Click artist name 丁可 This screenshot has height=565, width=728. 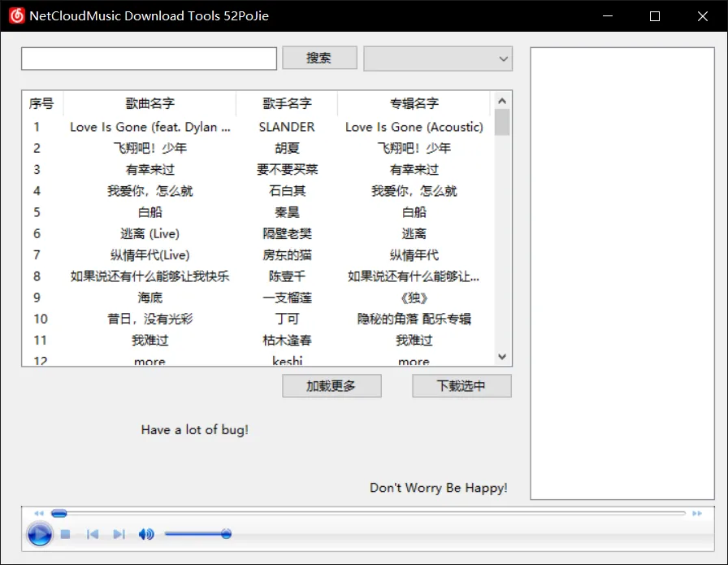click(x=287, y=319)
